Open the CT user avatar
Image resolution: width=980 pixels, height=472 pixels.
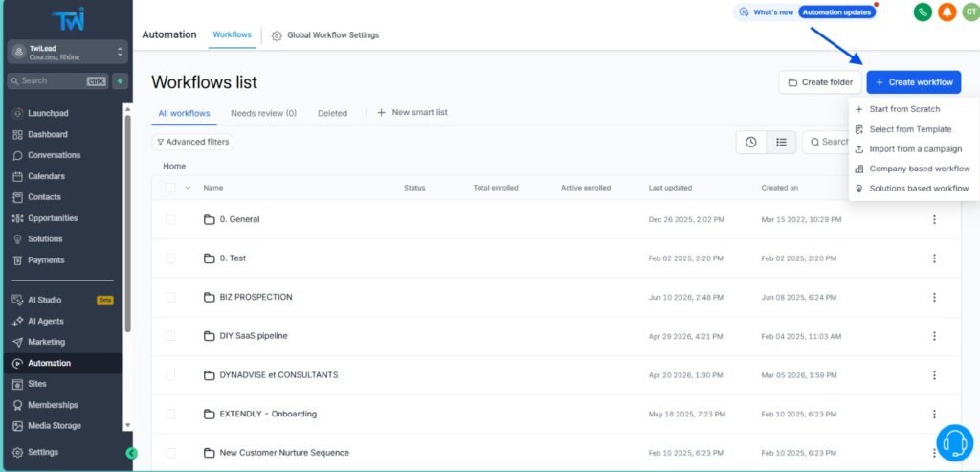pyautogui.click(x=970, y=11)
